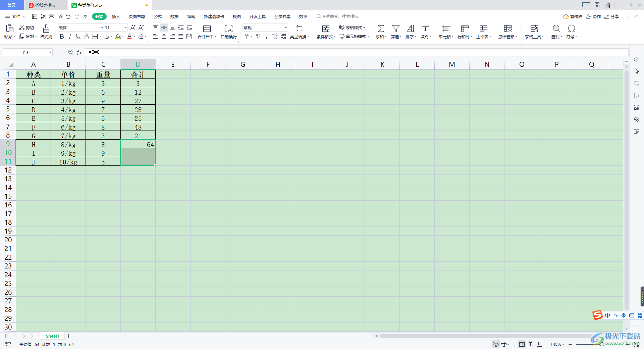Click the Conditional Formatting (条件格式) icon

coord(326,29)
